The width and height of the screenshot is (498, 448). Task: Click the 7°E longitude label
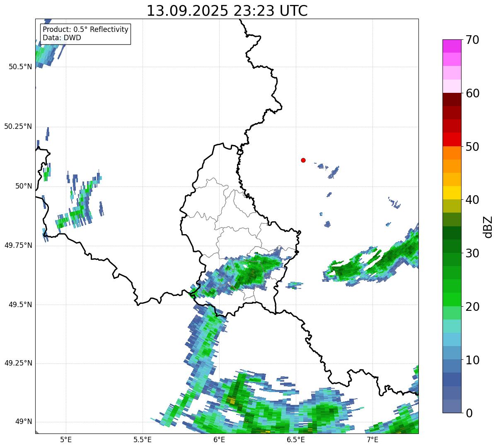point(372,439)
